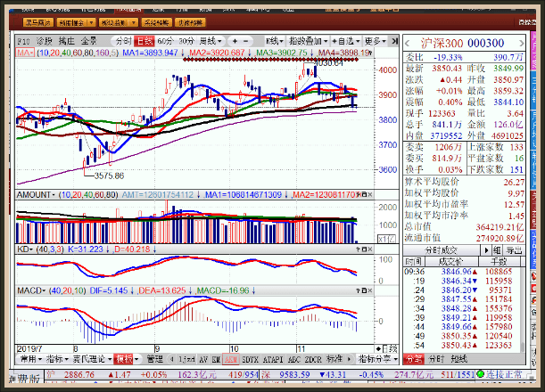Open 全景 panorama view
The image size is (545, 392).
coord(88,41)
